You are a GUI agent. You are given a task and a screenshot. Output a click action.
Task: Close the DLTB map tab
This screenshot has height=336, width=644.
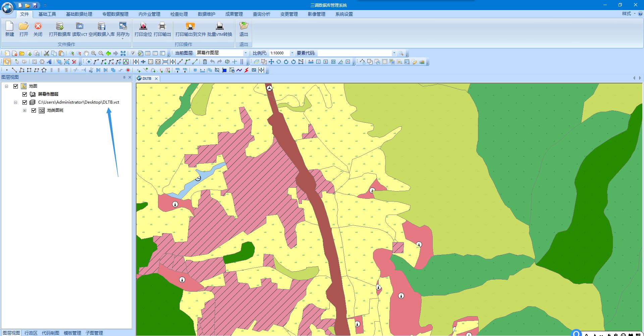[156, 78]
